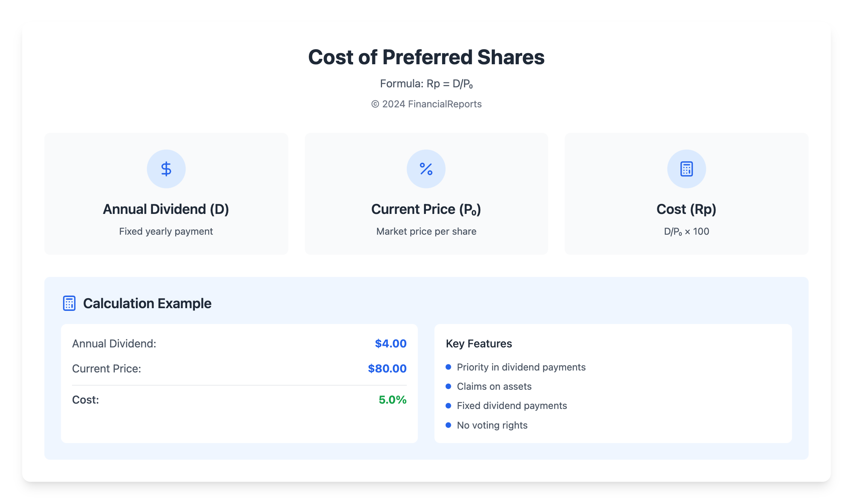
Task: Click the Calculation Example heading text
Action: [x=147, y=304]
